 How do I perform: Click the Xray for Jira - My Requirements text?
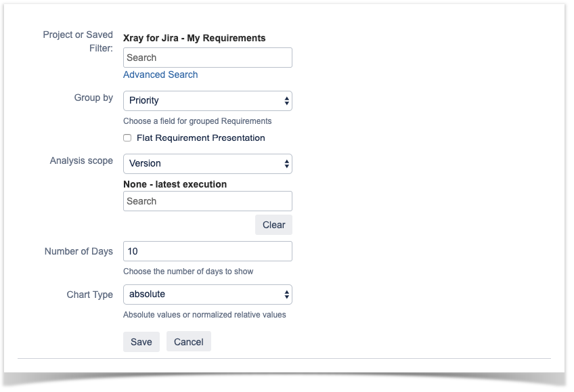click(194, 38)
